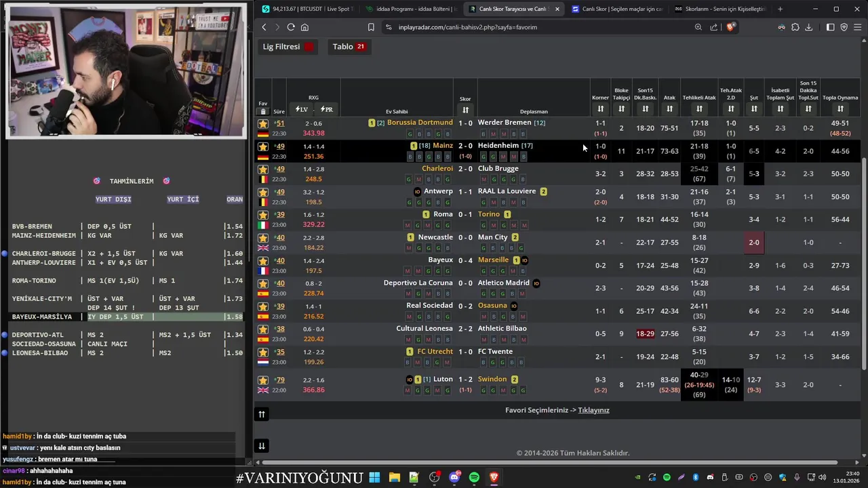868x488 pixels.
Task: Open a new browser tab with plus
Action: click(780, 9)
